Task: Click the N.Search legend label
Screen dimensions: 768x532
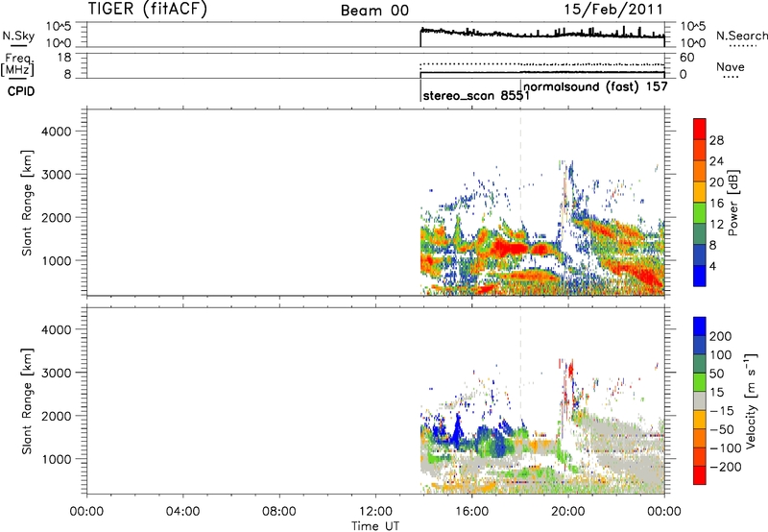Action: (742, 36)
